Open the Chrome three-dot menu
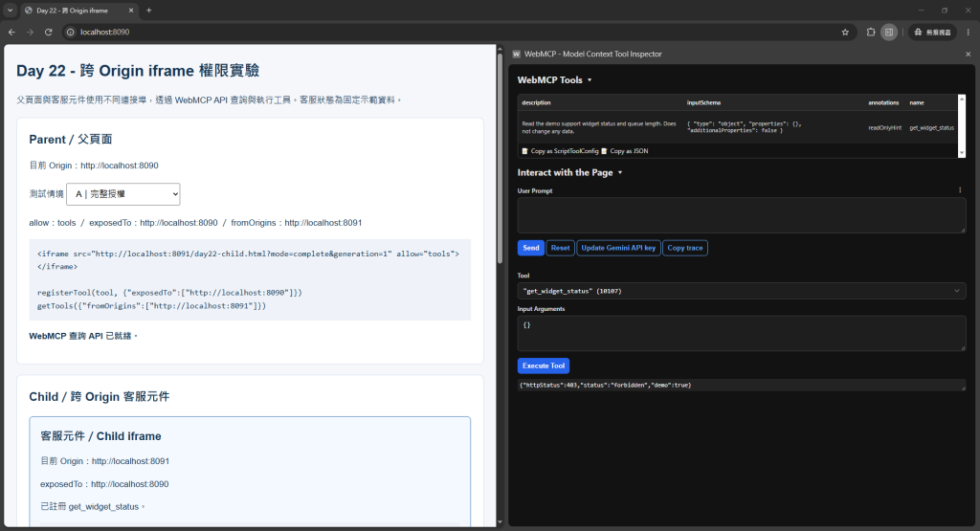 pos(969,32)
